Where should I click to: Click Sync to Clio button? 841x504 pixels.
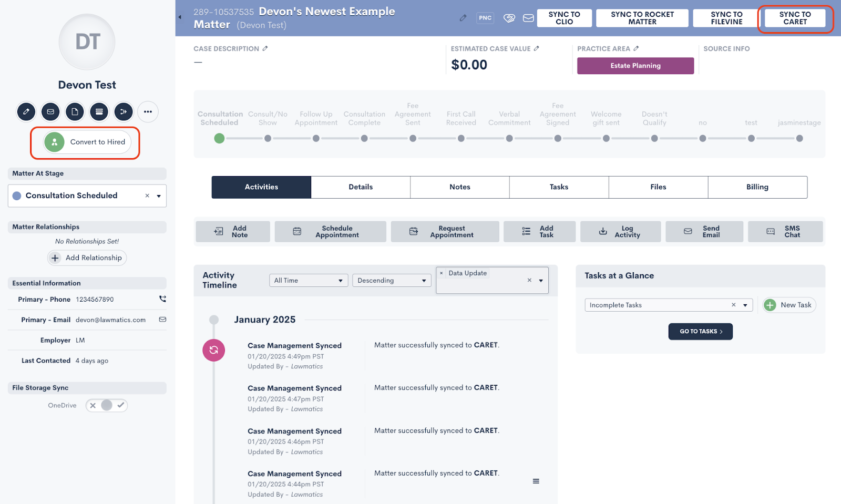[x=564, y=18]
